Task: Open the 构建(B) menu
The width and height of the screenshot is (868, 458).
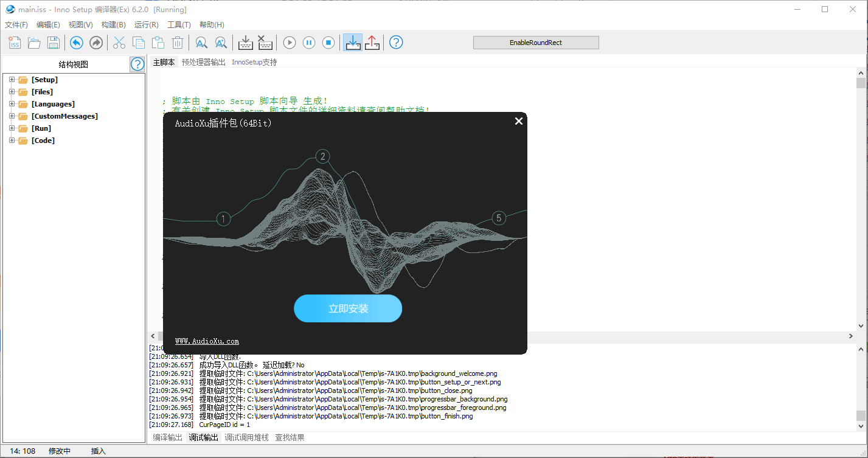Action: (x=113, y=25)
